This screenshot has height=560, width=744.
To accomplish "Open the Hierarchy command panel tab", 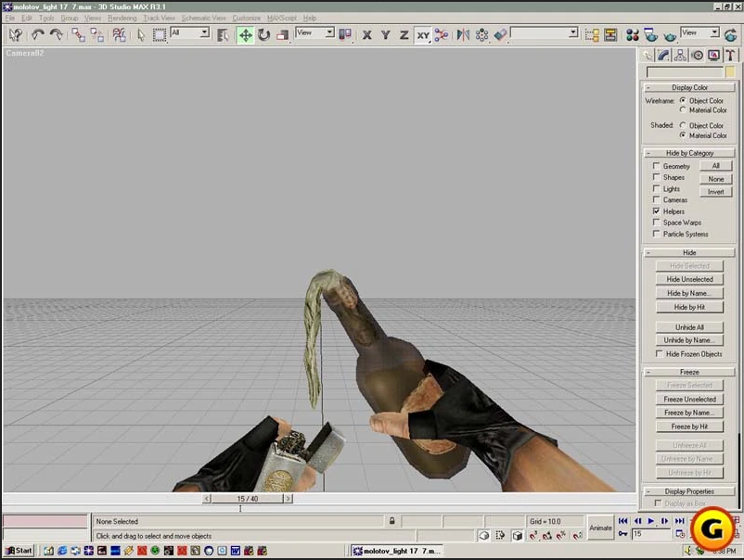I will pyautogui.click(x=680, y=56).
